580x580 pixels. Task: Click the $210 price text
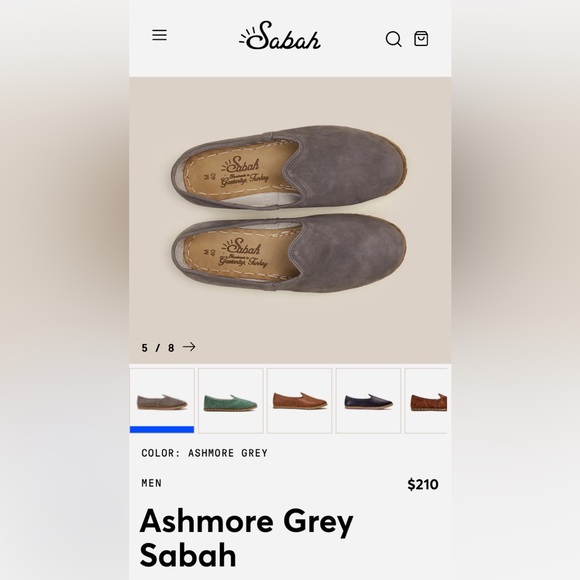click(423, 484)
